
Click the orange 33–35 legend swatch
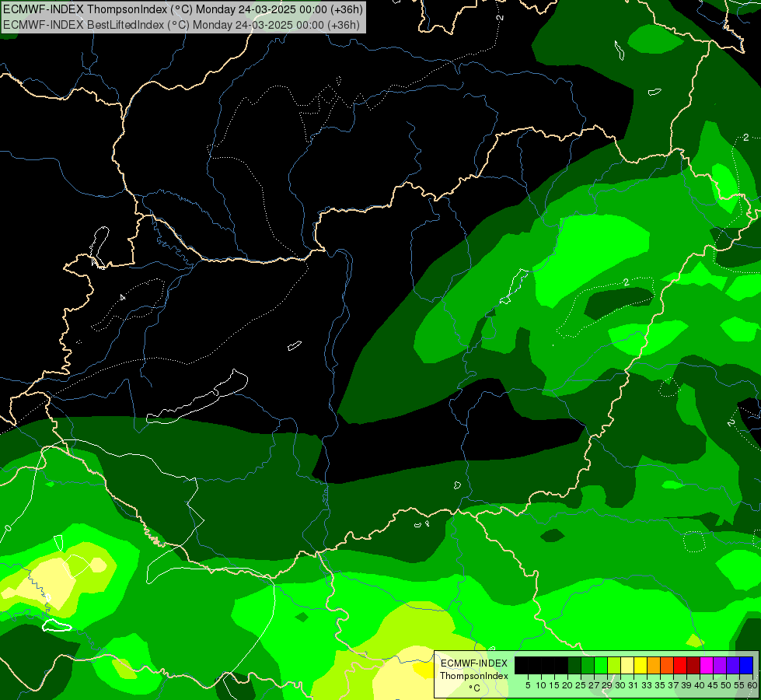pyautogui.click(x=653, y=665)
